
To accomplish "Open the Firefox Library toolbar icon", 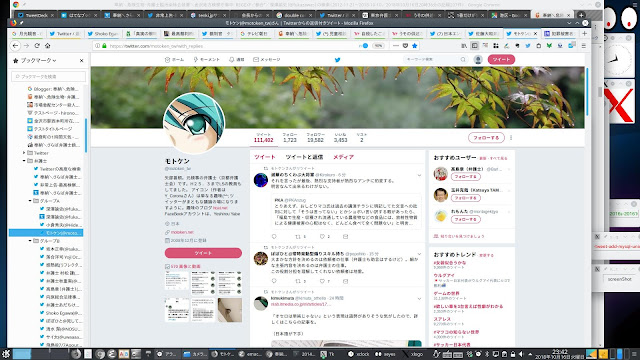I will point(464,46).
